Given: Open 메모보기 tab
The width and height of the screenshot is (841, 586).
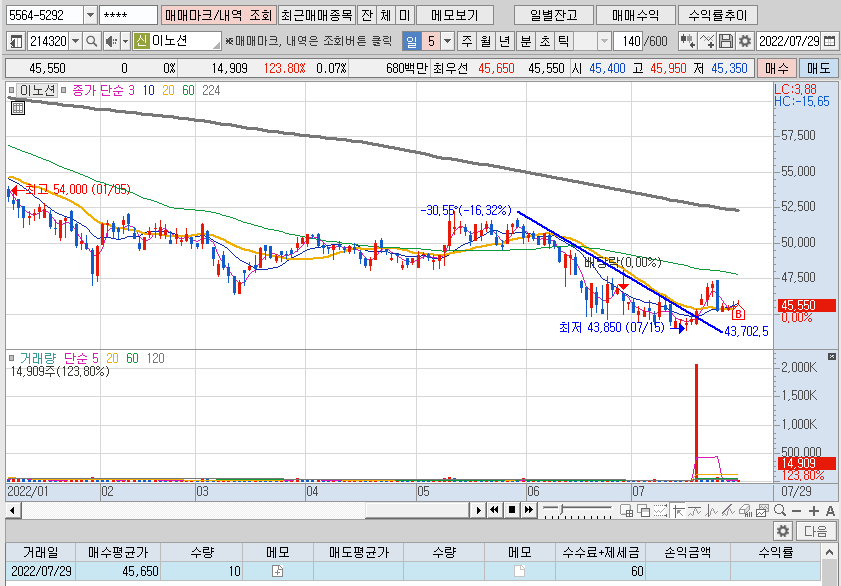Looking at the screenshot, I should pyautogui.click(x=455, y=15).
